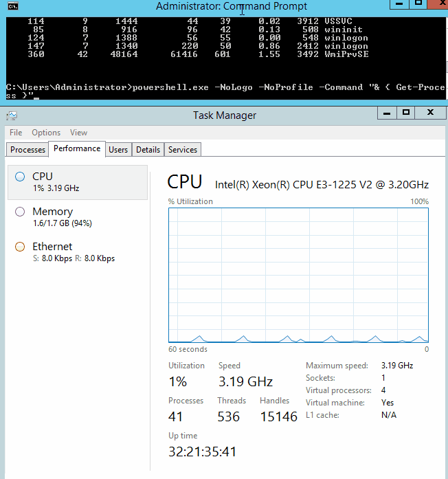Open the View menu

(78, 133)
